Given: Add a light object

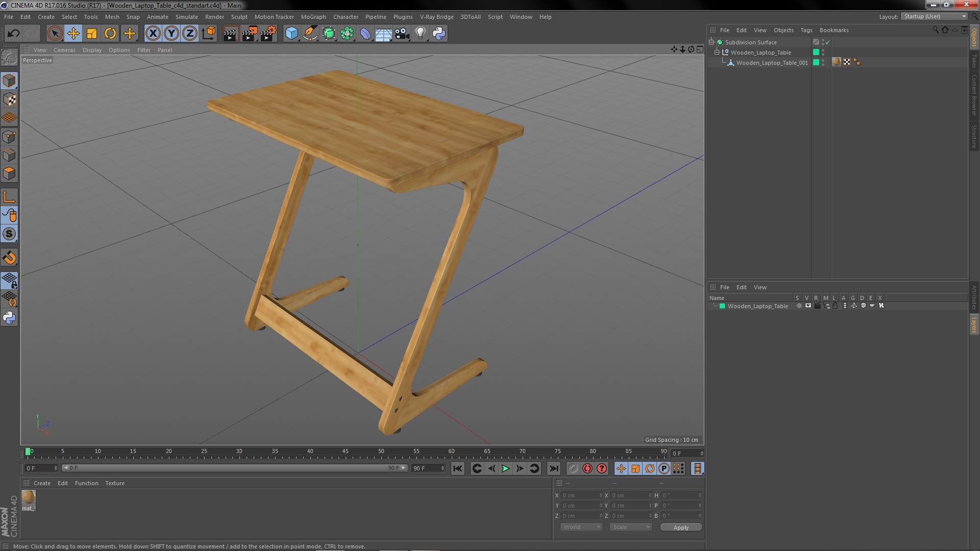Looking at the screenshot, I should [x=421, y=34].
